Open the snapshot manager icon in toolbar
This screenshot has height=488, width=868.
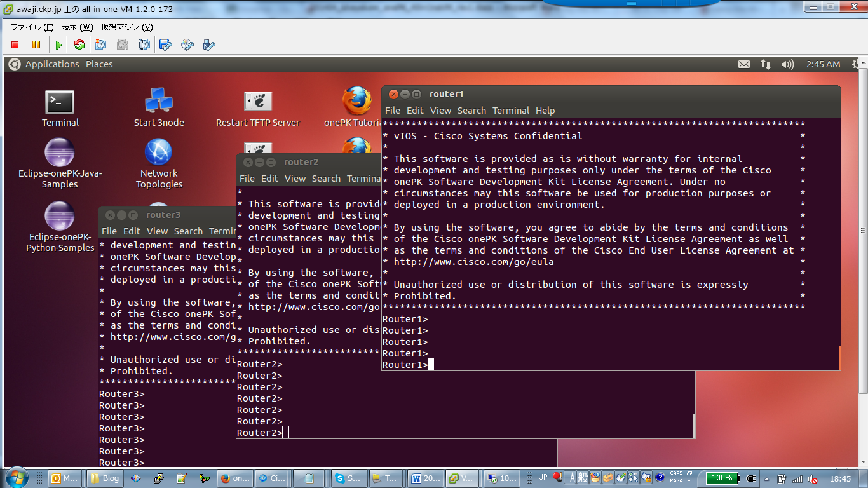click(x=144, y=44)
